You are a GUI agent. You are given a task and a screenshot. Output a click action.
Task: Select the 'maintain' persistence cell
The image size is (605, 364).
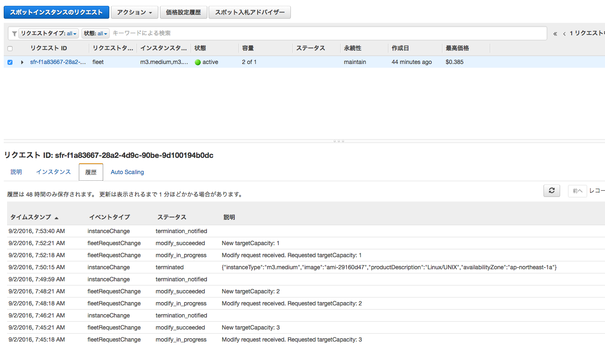[355, 62]
